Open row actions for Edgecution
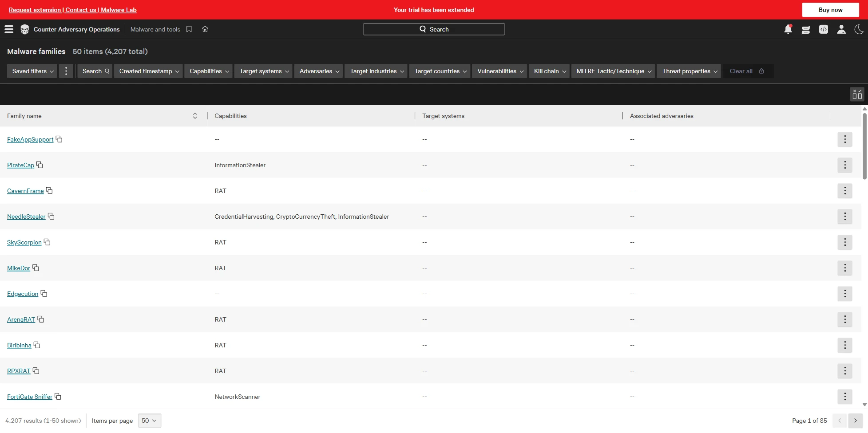This screenshot has height=433, width=868. pos(845,294)
